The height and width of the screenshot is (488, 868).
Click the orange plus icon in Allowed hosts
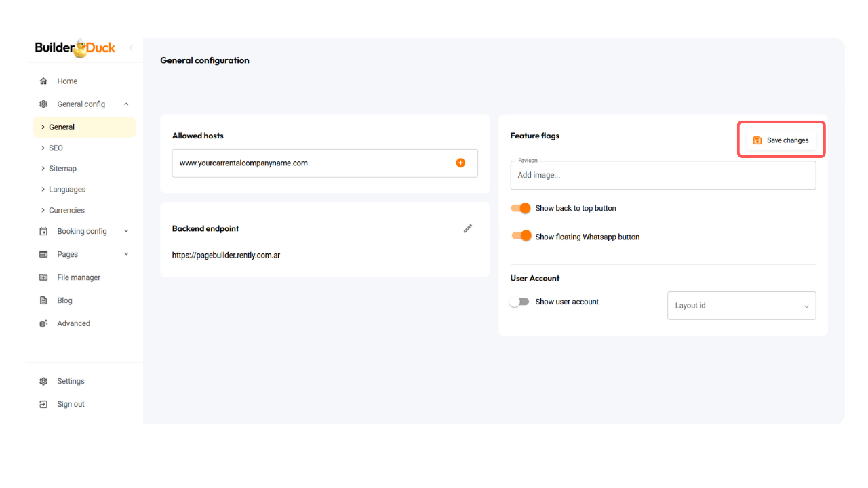pyautogui.click(x=460, y=163)
